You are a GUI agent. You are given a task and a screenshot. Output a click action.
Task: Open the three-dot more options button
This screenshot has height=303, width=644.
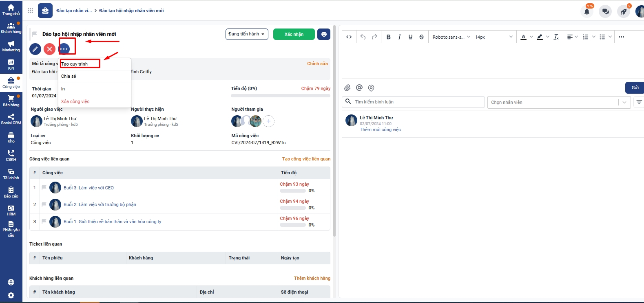pos(64,49)
